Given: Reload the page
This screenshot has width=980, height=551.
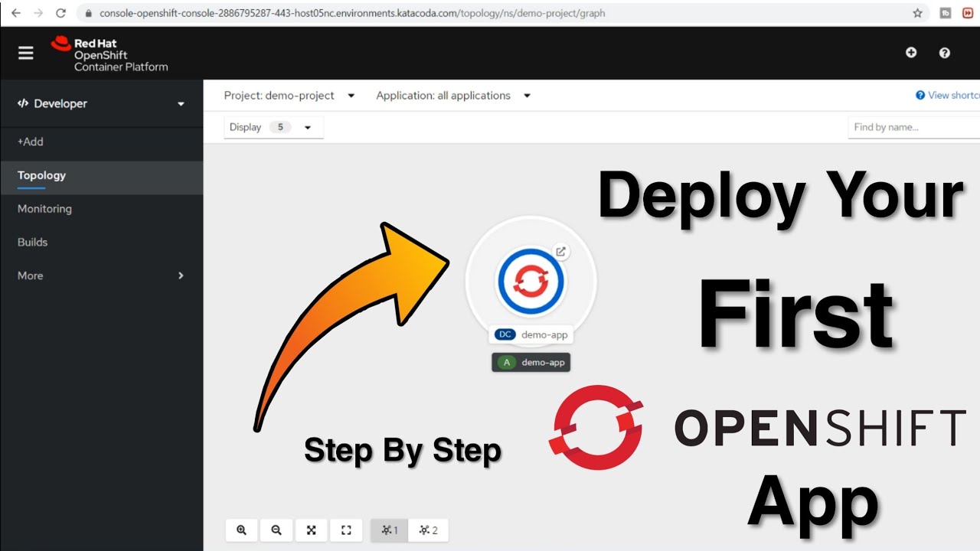Looking at the screenshot, I should 61,13.
